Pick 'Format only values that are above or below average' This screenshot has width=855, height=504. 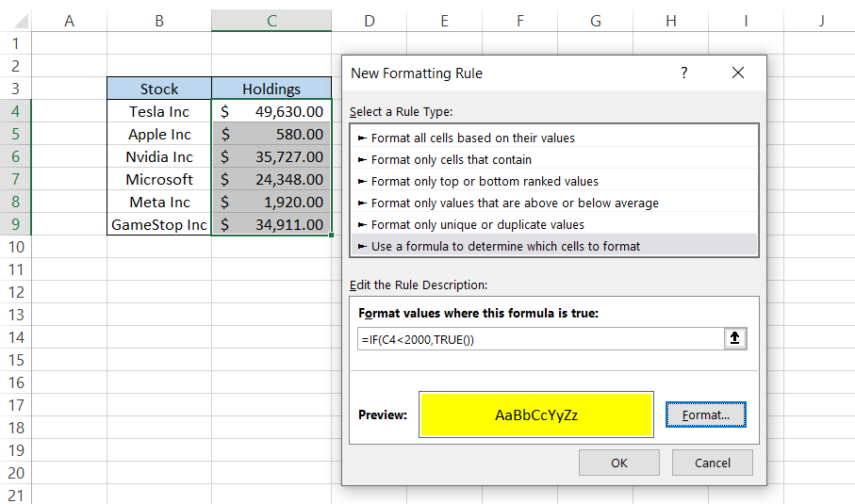point(515,203)
